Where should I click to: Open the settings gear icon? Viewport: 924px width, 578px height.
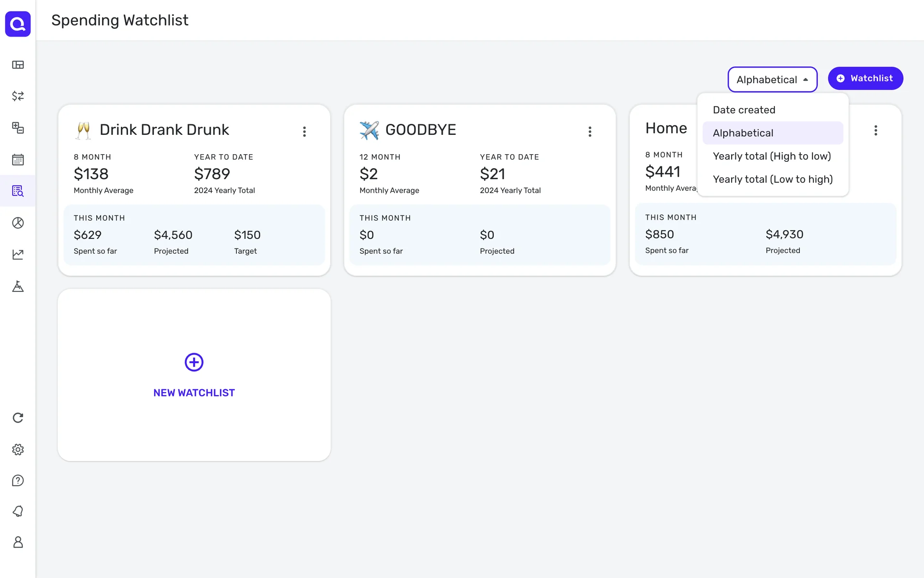pyautogui.click(x=18, y=449)
